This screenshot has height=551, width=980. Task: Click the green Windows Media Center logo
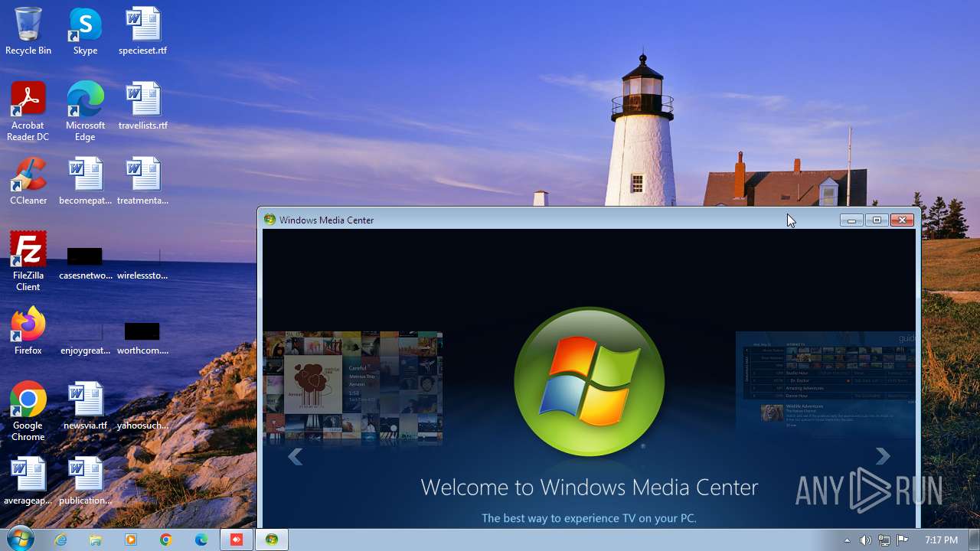click(589, 382)
